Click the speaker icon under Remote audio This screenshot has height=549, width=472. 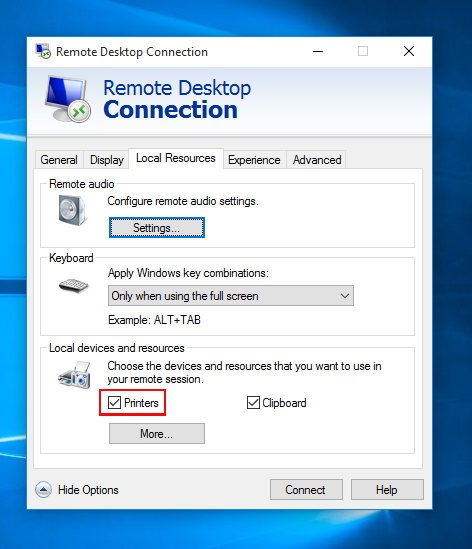(x=72, y=210)
